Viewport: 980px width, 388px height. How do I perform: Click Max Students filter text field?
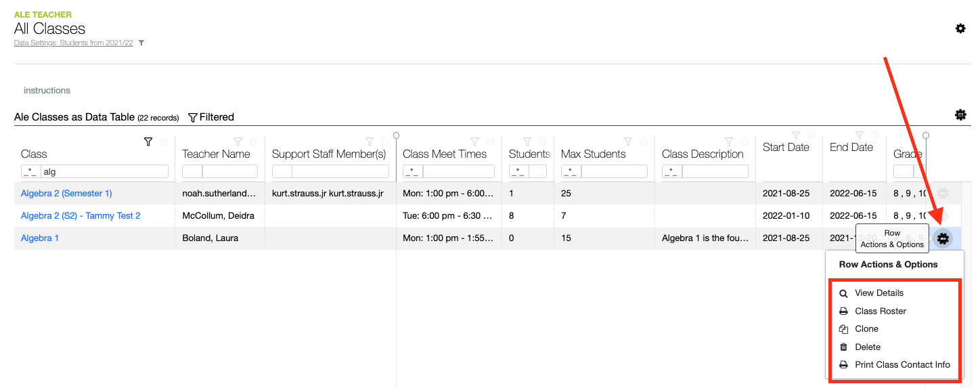[615, 171]
